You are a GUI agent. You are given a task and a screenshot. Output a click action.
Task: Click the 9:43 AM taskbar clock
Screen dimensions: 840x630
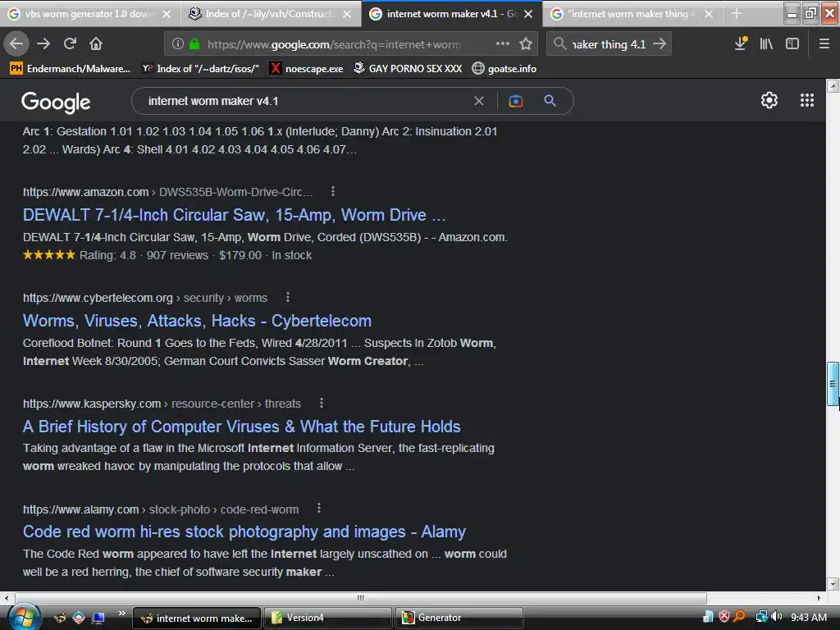808,617
